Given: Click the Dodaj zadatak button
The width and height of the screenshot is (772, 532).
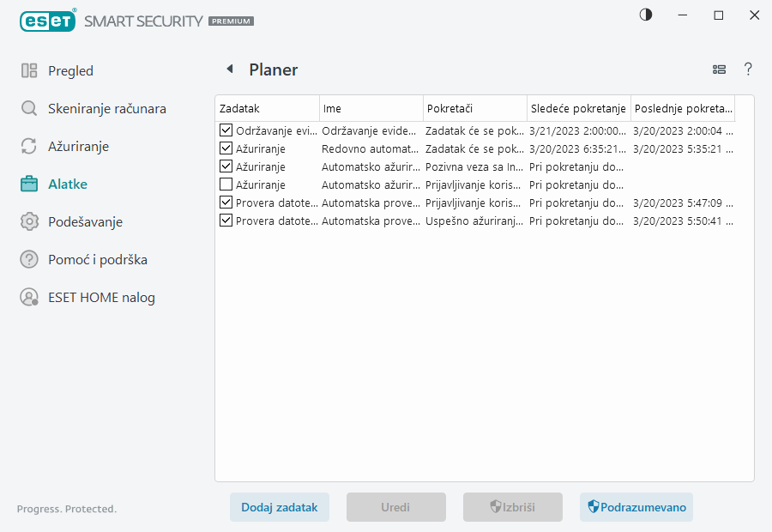Looking at the screenshot, I should coord(279,507).
